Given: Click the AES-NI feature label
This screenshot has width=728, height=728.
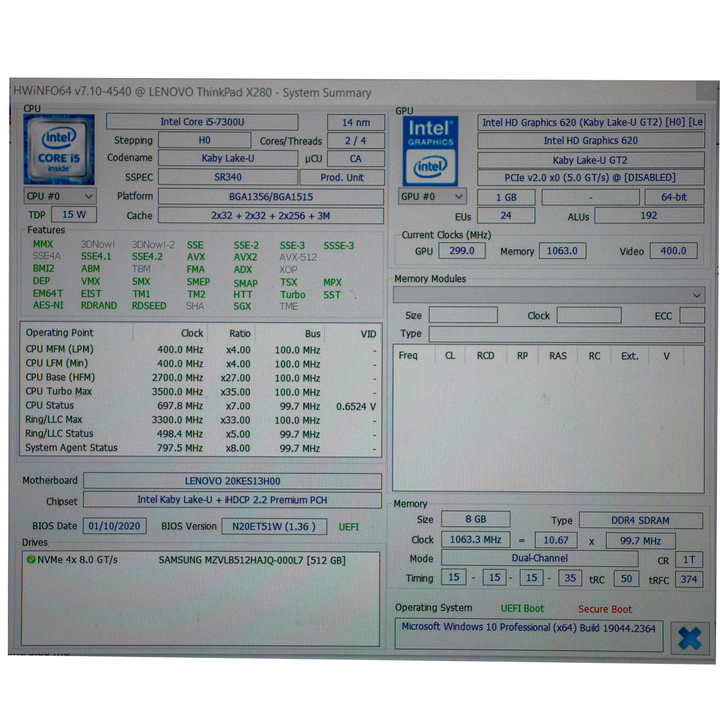Looking at the screenshot, I should [x=48, y=305].
